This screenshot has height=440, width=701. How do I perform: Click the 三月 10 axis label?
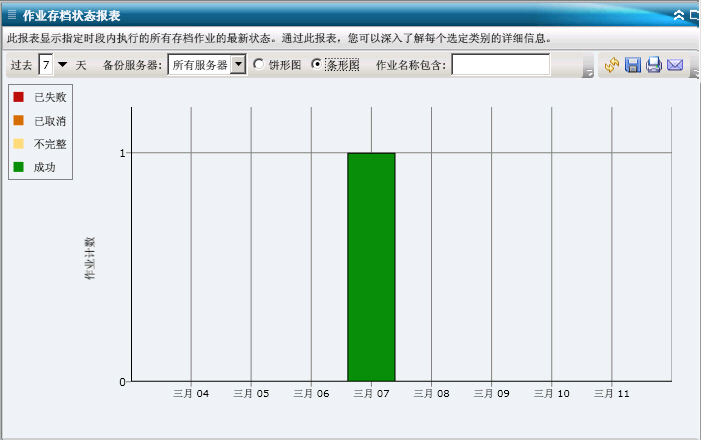click(552, 393)
